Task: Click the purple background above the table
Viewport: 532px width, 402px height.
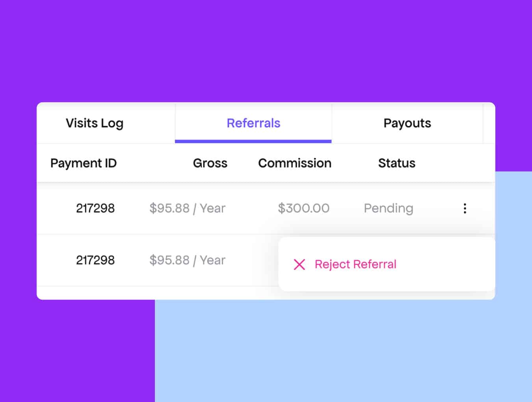Action: (266, 51)
